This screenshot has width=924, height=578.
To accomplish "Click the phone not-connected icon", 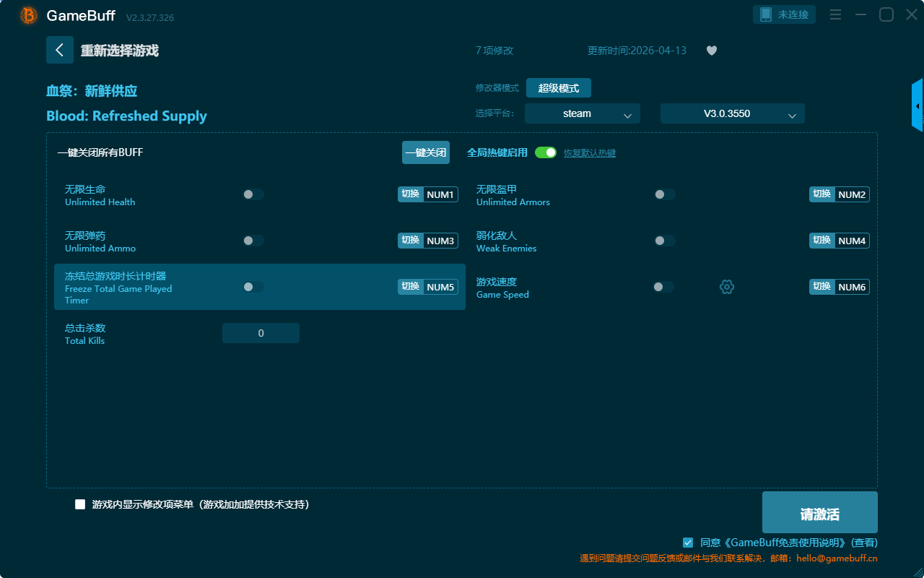I will pos(766,14).
